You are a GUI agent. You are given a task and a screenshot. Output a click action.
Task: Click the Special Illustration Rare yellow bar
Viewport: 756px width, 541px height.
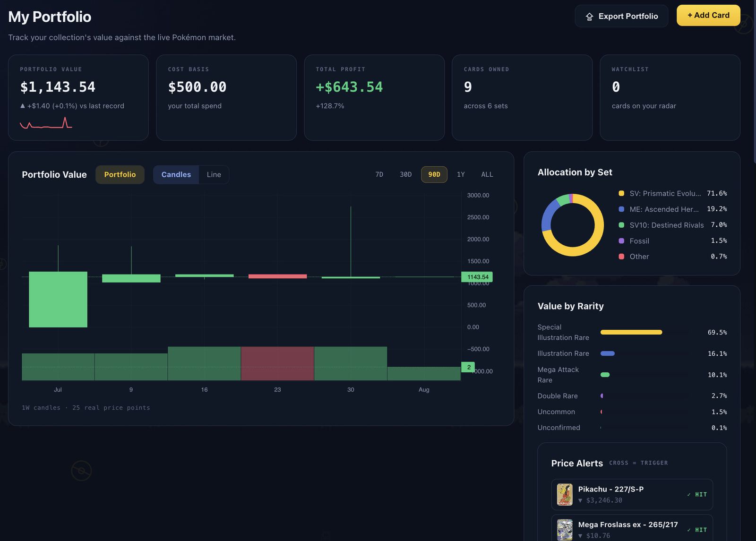tap(631, 332)
